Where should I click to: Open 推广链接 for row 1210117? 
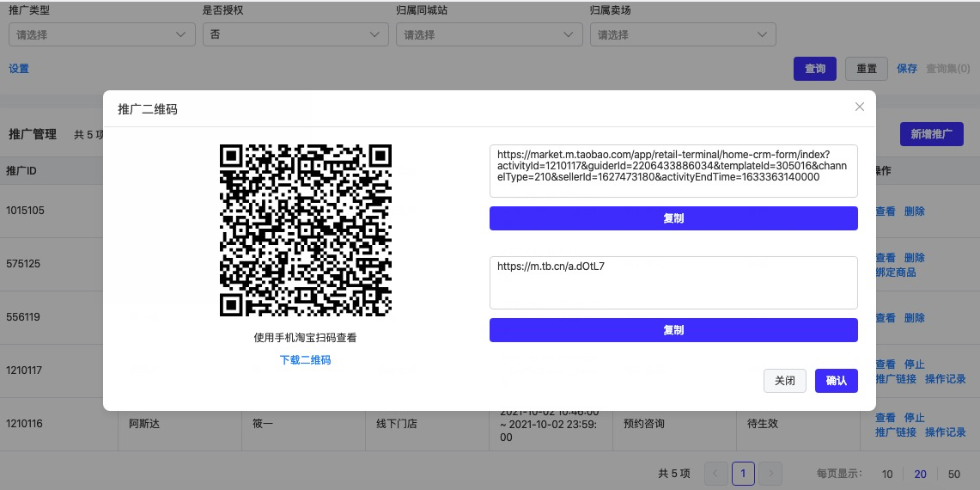(x=896, y=378)
